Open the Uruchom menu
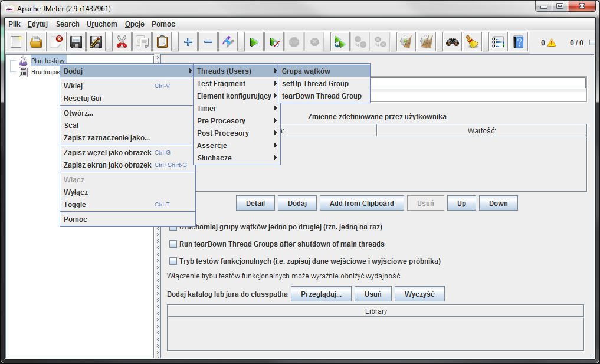The image size is (600, 364). tap(102, 24)
